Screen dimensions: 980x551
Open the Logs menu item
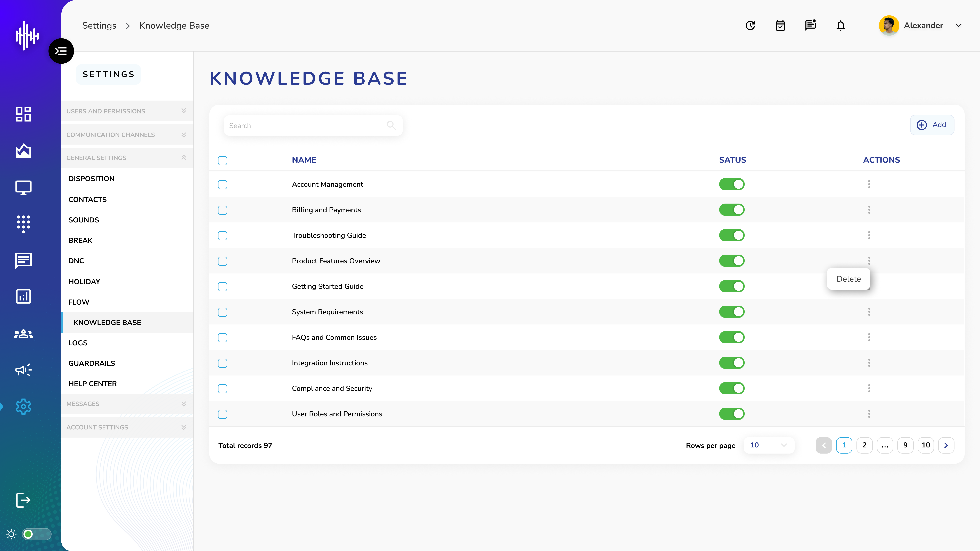point(78,343)
